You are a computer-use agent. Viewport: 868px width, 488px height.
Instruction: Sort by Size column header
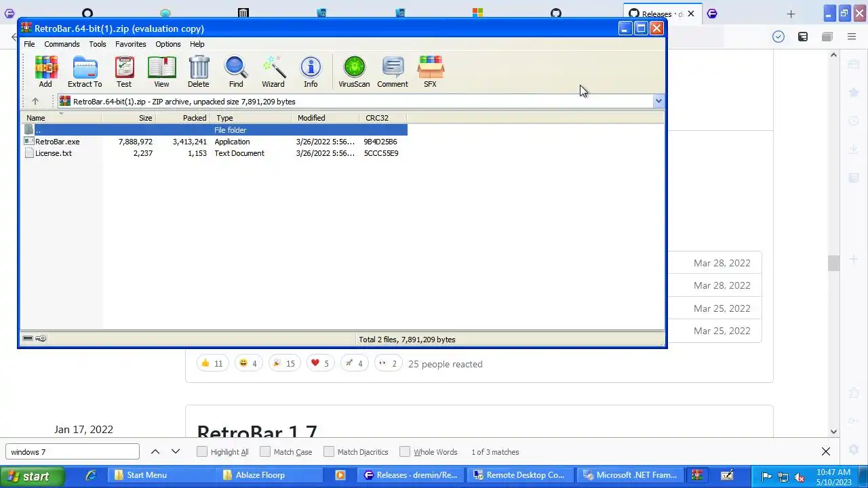(x=129, y=118)
